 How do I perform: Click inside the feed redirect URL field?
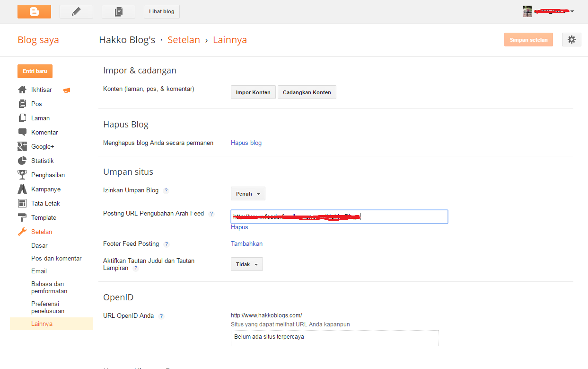(339, 216)
